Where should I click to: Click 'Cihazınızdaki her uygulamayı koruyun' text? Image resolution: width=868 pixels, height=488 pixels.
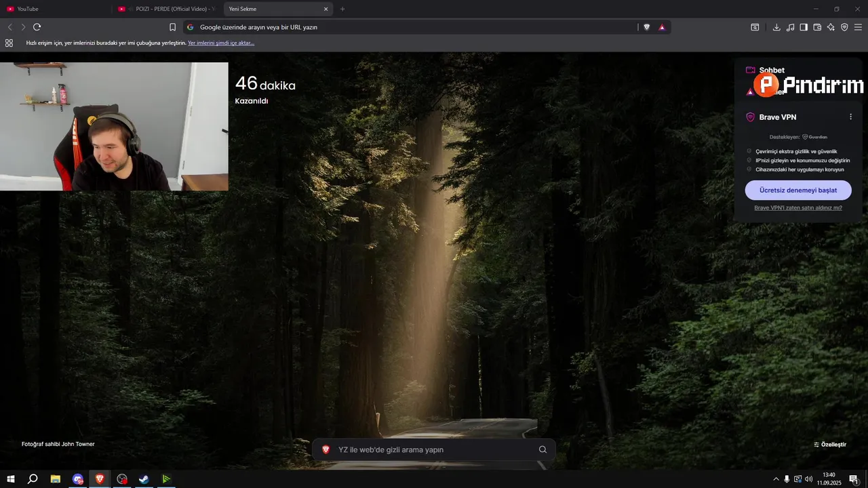click(x=800, y=169)
